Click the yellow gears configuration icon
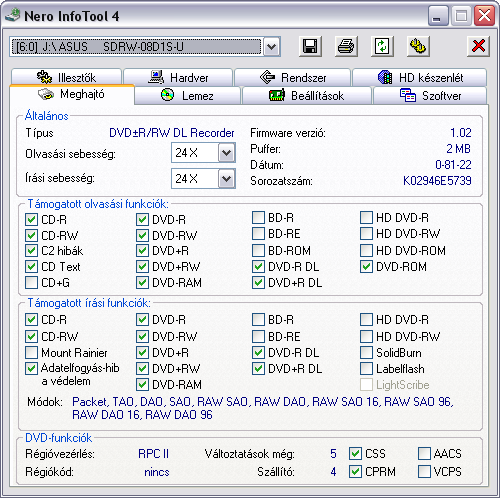 click(x=418, y=46)
